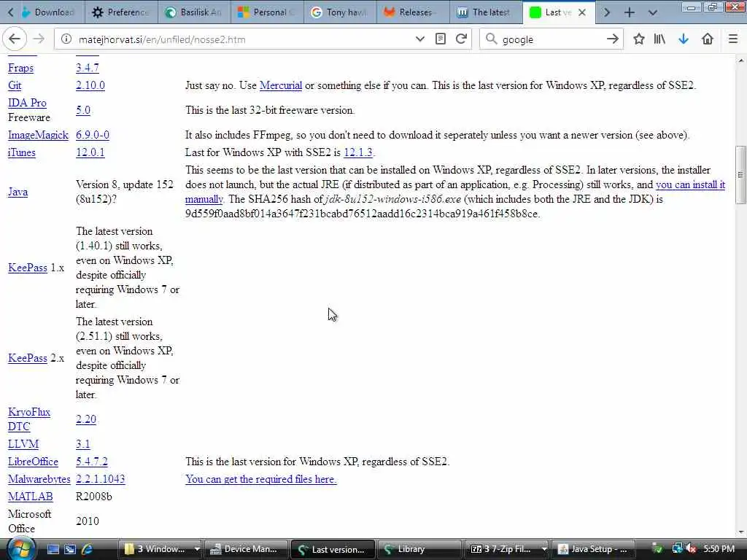Click the forward navigation arrow
This screenshot has height=560, width=747.
click(39, 39)
